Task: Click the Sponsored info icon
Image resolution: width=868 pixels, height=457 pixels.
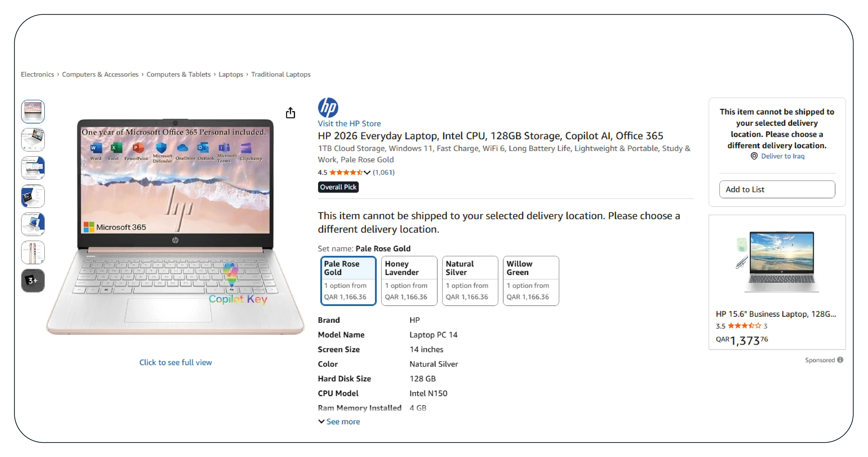Action: [x=840, y=360]
